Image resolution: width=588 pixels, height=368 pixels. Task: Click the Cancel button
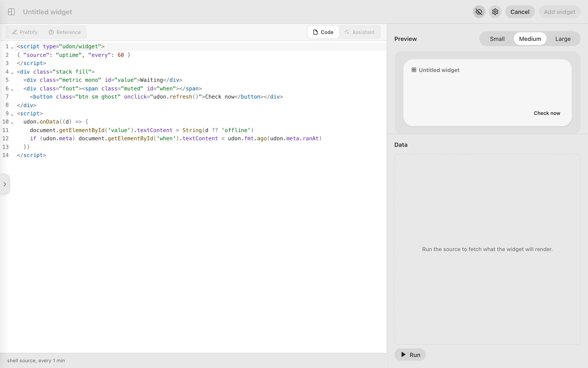pyautogui.click(x=520, y=12)
